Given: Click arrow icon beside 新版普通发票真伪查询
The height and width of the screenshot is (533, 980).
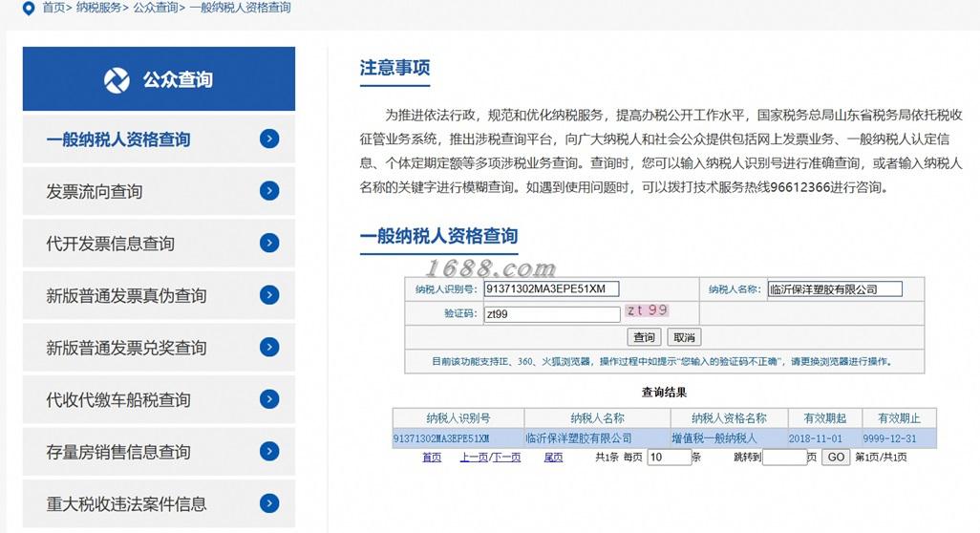Looking at the screenshot, I should tap(269, 295).
